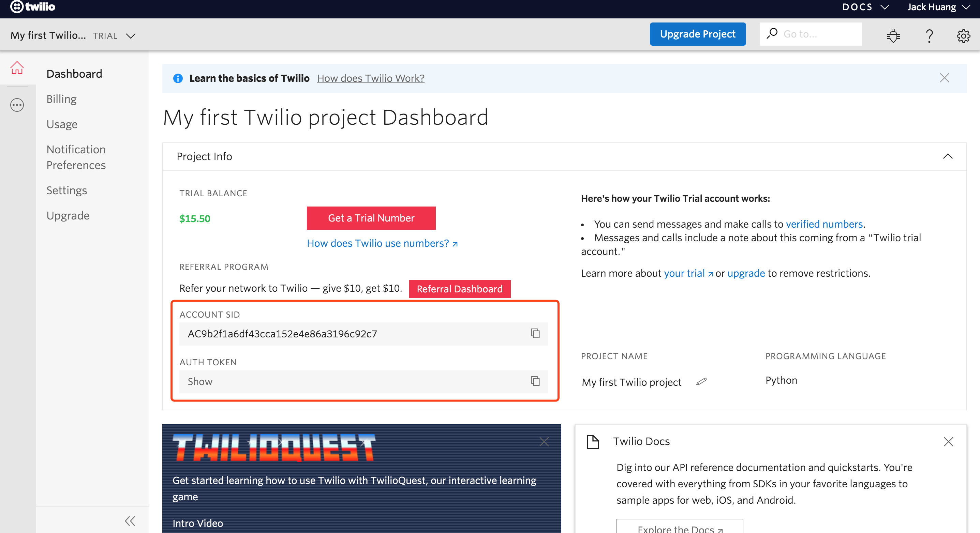
Task: Open Upgrade in the sidebar
Action: tap(68, 216)
